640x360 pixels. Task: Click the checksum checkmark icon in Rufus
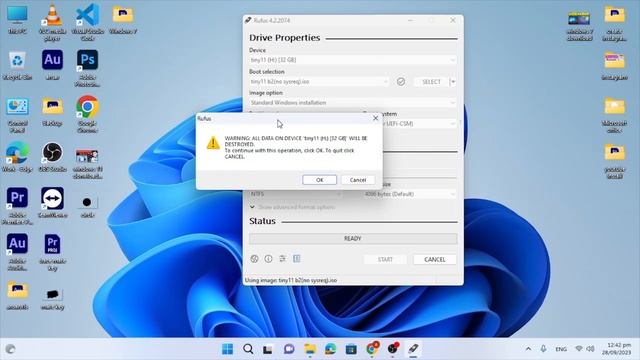click(x=401, y=82)
